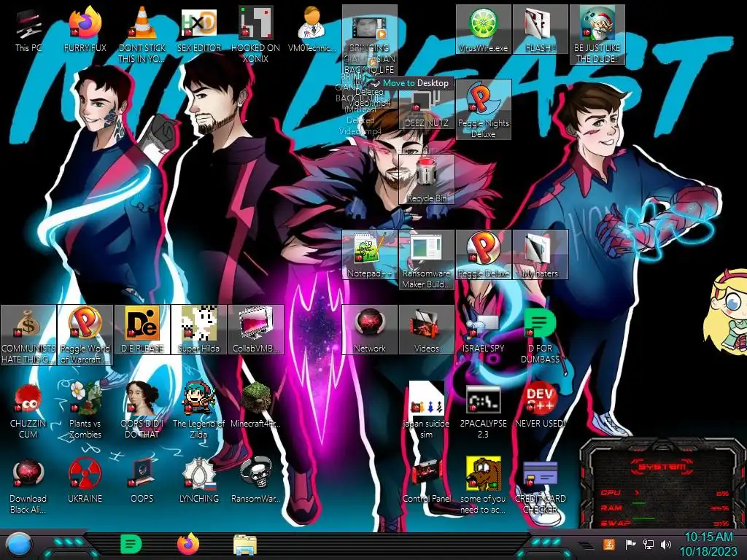Click the BRINGING GIANT video file thumbnail

click(368, 29)
